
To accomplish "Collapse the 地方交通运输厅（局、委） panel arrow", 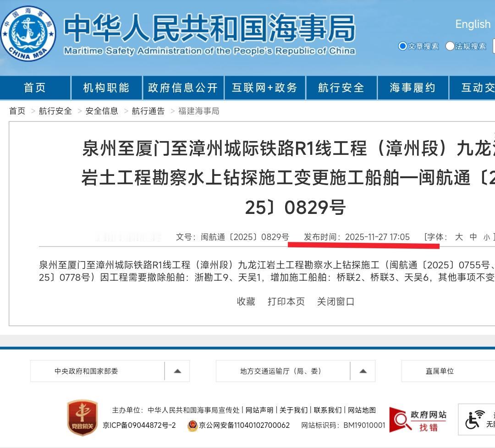I will (x=363, y=371).
